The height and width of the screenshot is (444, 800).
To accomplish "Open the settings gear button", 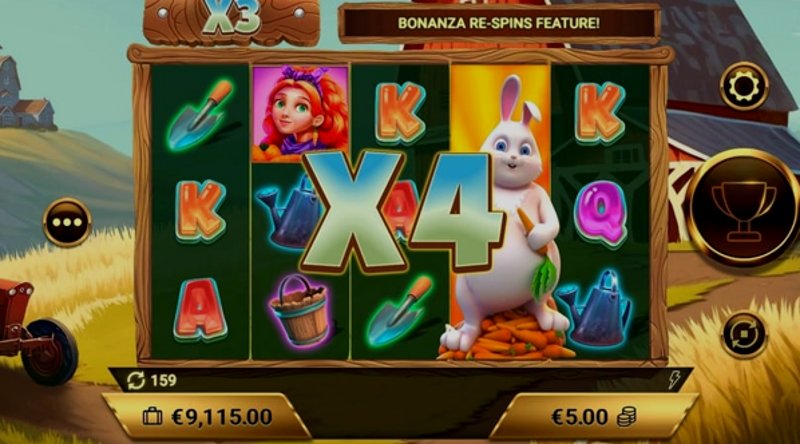I will (744, 86).
